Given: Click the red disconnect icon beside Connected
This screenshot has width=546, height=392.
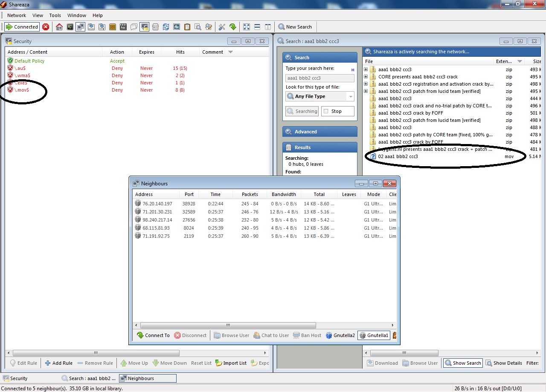Looking at the screenshot, I should point(46,27).
